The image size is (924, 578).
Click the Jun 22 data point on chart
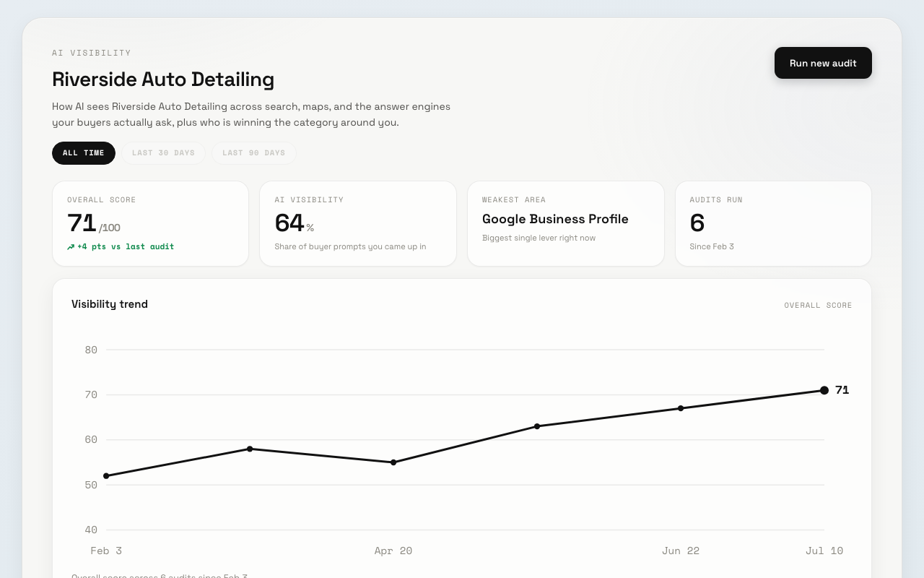click(x=681, y=408)
